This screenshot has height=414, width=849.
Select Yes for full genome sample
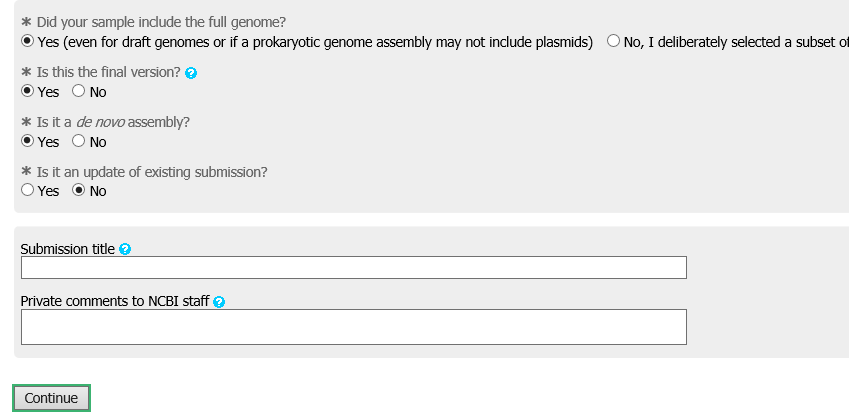point(27,41)
